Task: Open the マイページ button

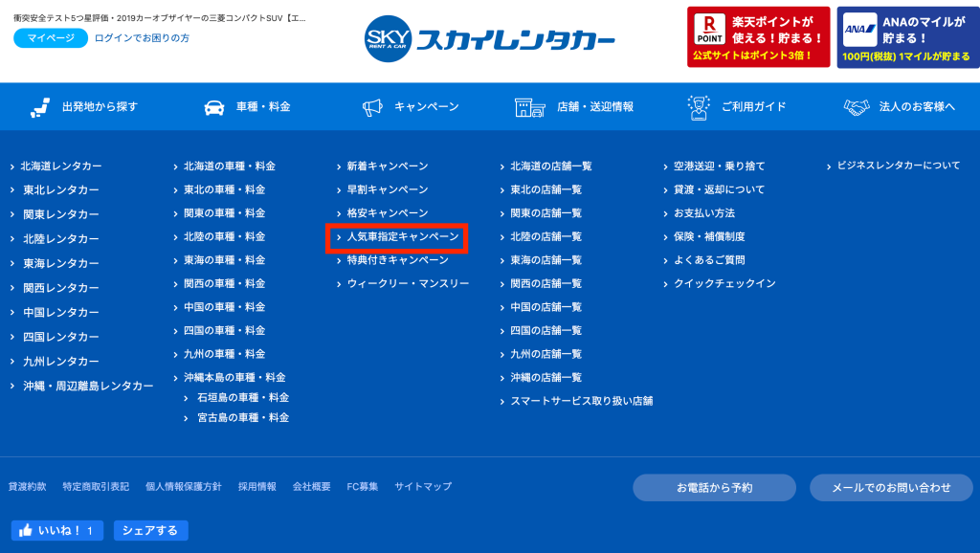Action: (51, 38)
